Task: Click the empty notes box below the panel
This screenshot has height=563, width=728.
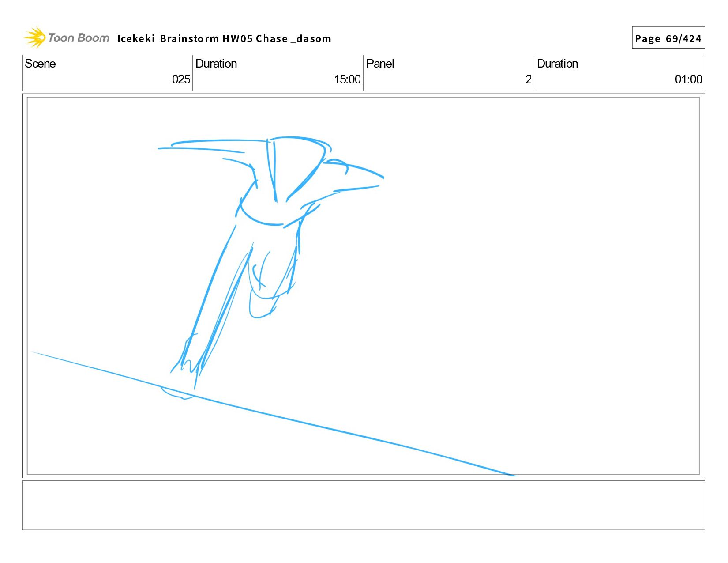Action: point(363,505)
